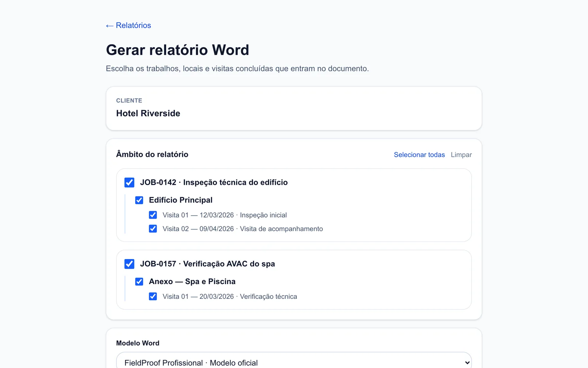Uncheck Visita 02 dated 09/04/2026
The width and height of the screenshot is (588, 368).
point(153,229)
